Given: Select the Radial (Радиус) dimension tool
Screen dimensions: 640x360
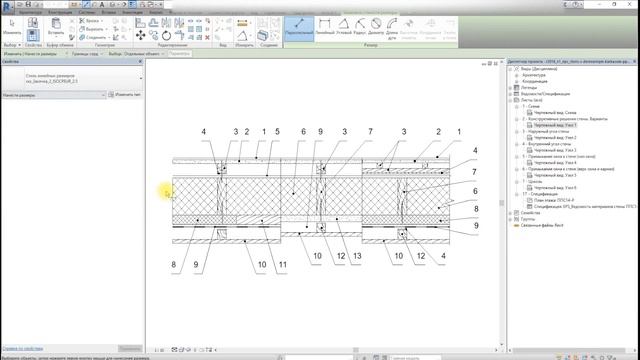Looking at the screenshot, I should coord(360,27).
